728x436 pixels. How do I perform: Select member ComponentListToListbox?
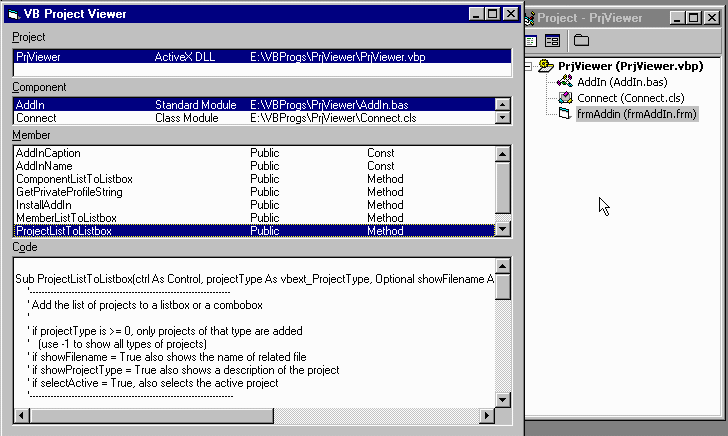(x=254, y=179)
